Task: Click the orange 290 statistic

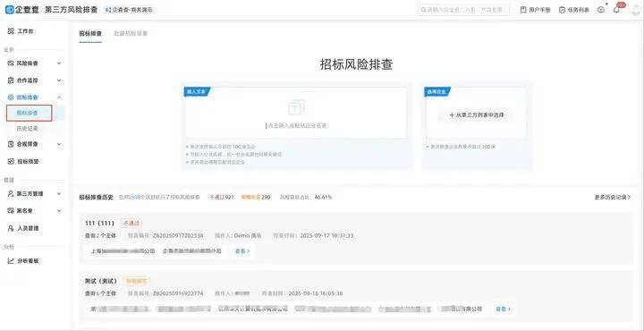Action: [255, 197]
